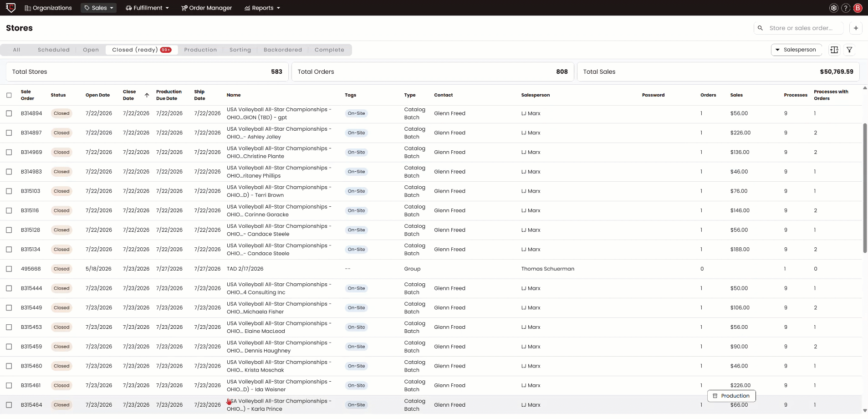Click the Total Stores 583 card
This screenshot has width=868, height=419.
click(147, 72)
